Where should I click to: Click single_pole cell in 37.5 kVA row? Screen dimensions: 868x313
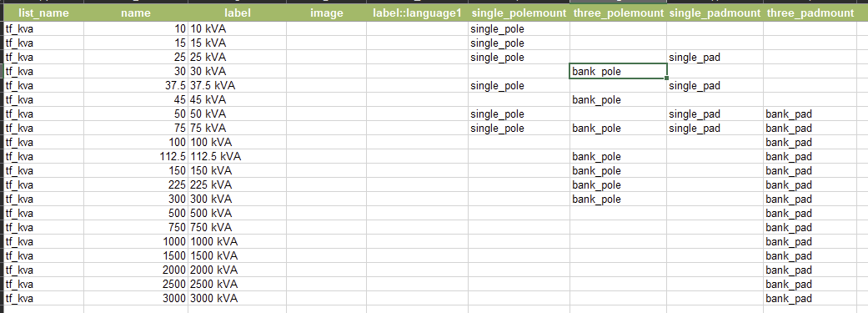point(519,86)
